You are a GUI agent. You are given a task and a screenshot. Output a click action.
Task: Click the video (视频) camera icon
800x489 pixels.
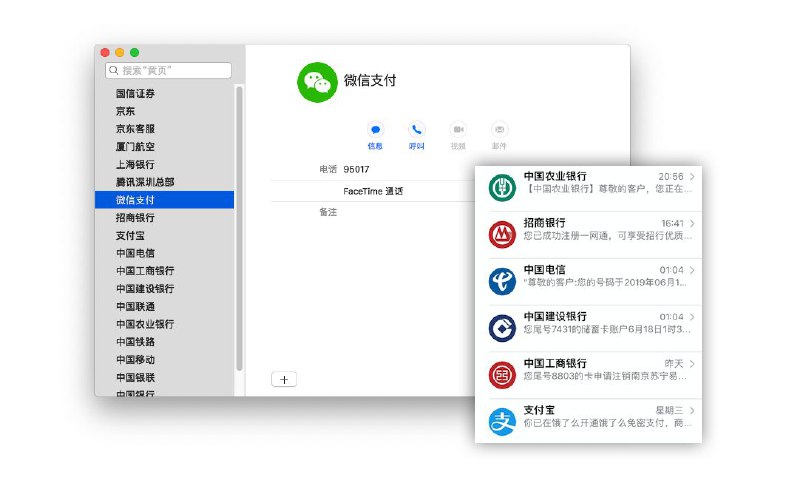458,130
